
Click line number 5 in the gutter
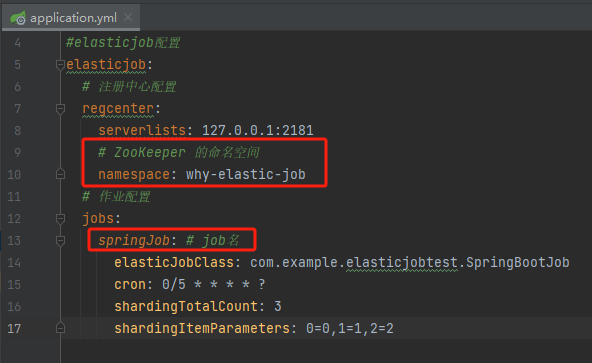(17, 65)
